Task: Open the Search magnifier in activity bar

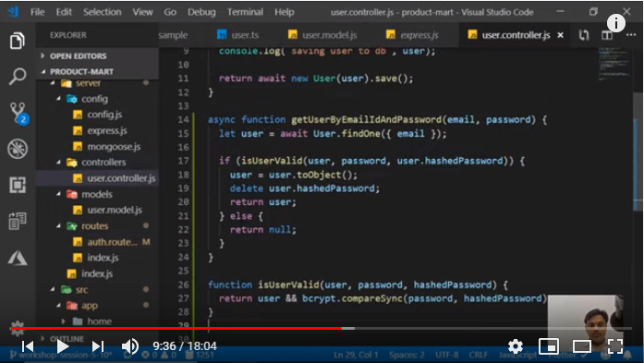Action: [18, 76]
